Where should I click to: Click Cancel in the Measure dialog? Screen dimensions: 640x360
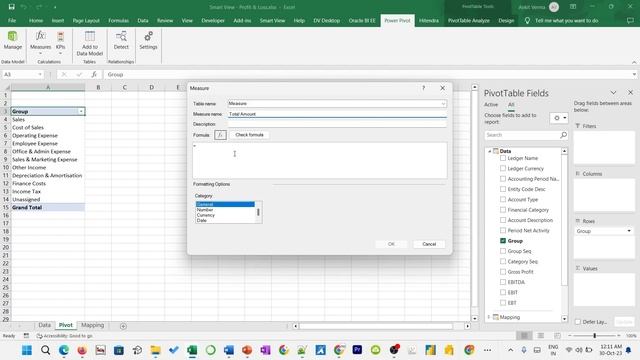click(x=429, y=244)
